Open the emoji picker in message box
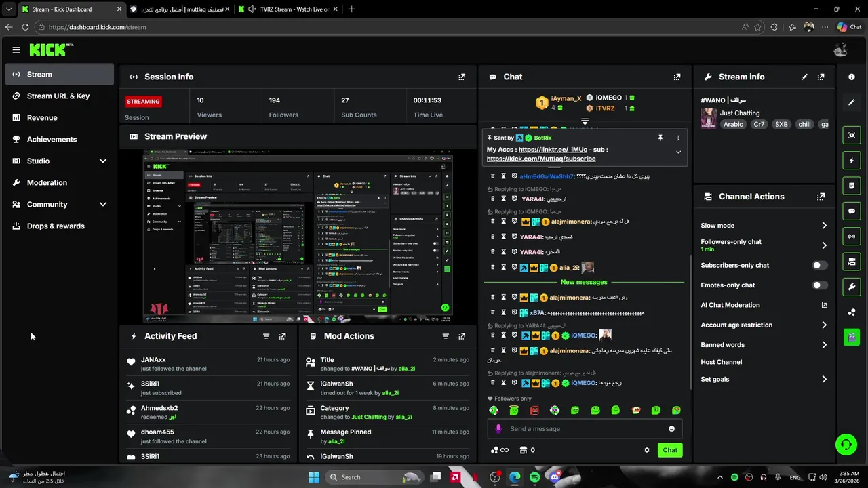The image size is (868, 488). coord(672,429)
